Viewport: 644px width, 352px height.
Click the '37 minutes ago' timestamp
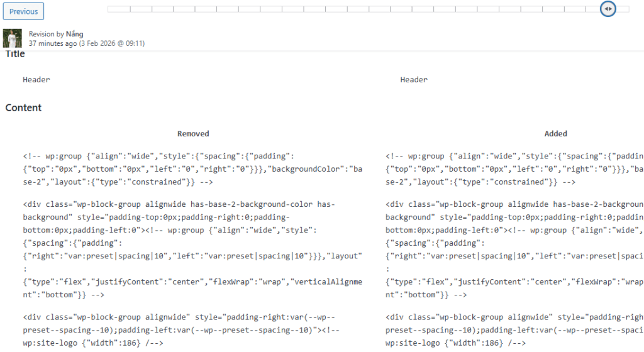coord(53,44)
